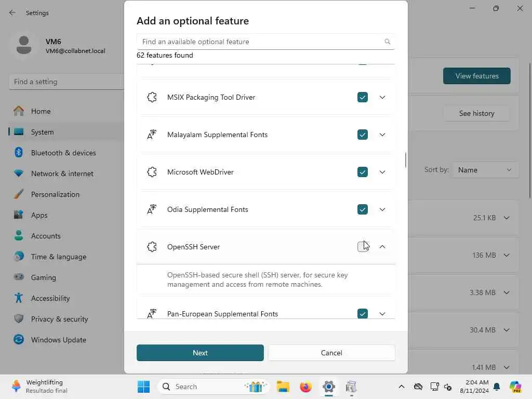The image size is (532, 399).
Task: Click the OpenSSH Server puzzle icon
Action: [x=152, y=247]
